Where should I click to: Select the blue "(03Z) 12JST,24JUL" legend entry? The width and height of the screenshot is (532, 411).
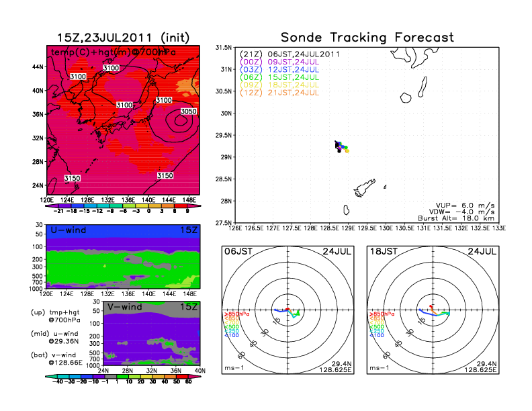(x=279, y=70)
